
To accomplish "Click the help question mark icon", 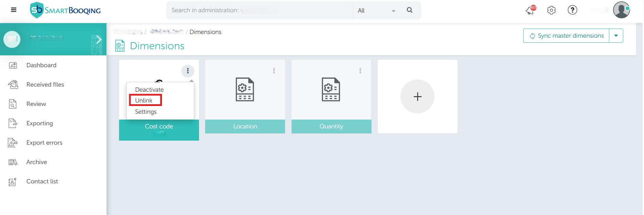I will coord(572,10).
